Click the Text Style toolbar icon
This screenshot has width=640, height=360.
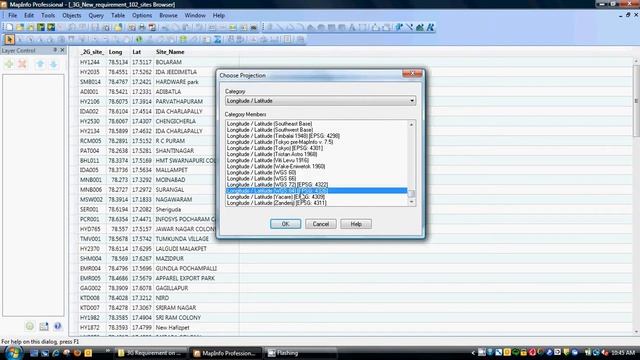(431, 27)
